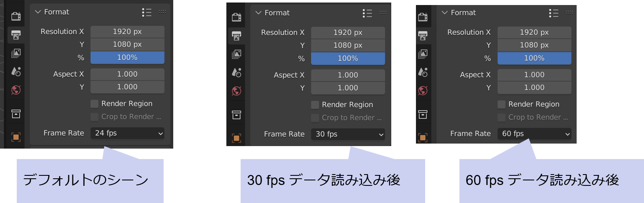The image size is (644, 203).
Task: Tick Crop to Render checkbox in 30 fps panel
Action: click(x=315, y=118)
